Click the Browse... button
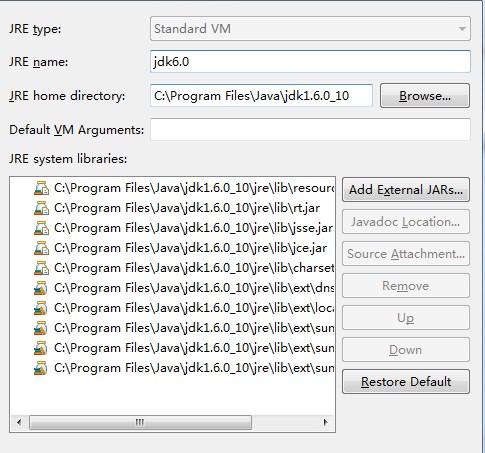This screenshot has height=453, width=485. coord(425,96)
